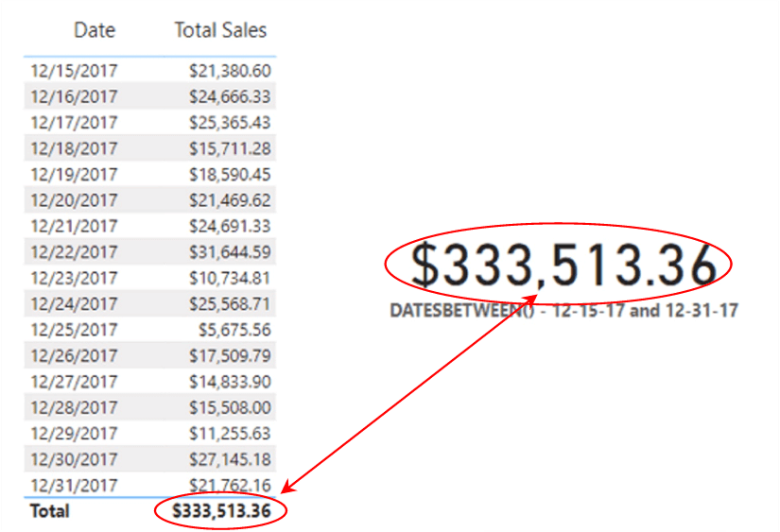The width and height of the screenshot is (780, 532).
Task: Sort by the Total Sales column header
Action: pyautogui.click(x=220, y=30)
